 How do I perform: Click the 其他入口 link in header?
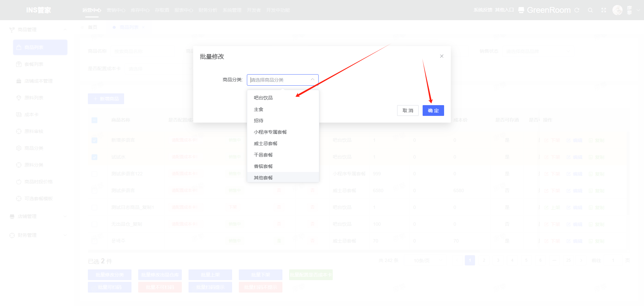504,10
